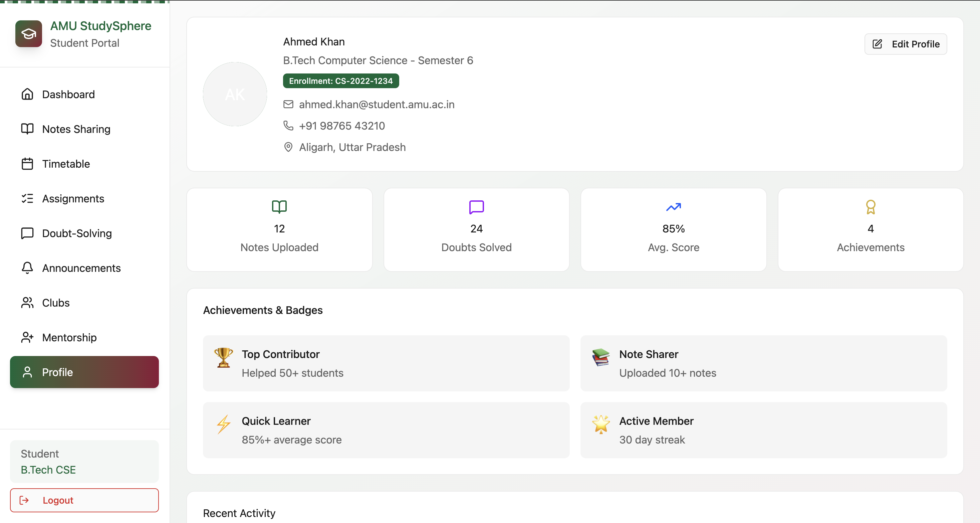980x523 pixels.
Task: Click the Doubts Solved chat bubble icon
Action: [x=476, y=207]
